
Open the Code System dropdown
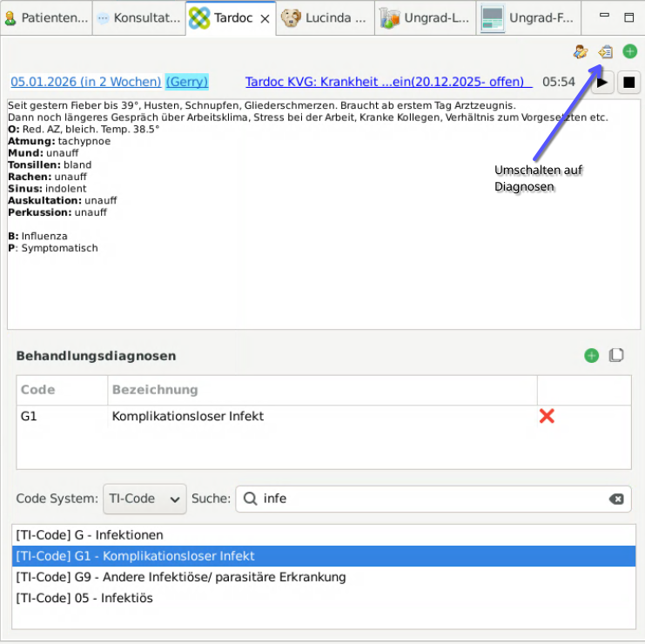click(x=144, y=499)
